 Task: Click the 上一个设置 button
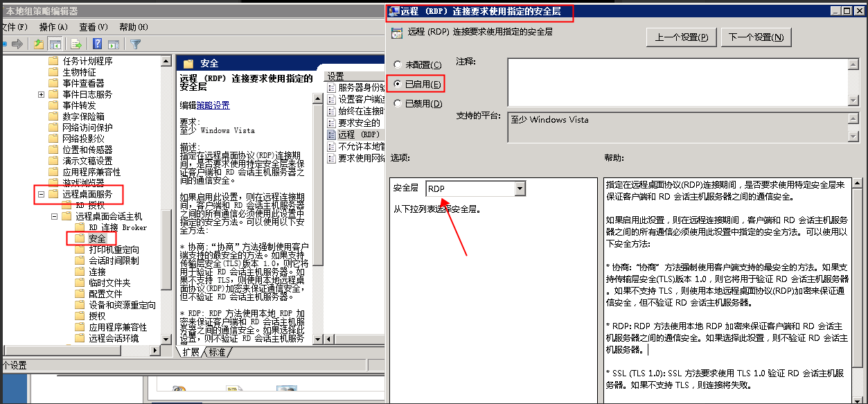pyautogui.click(x=681, y=37)
